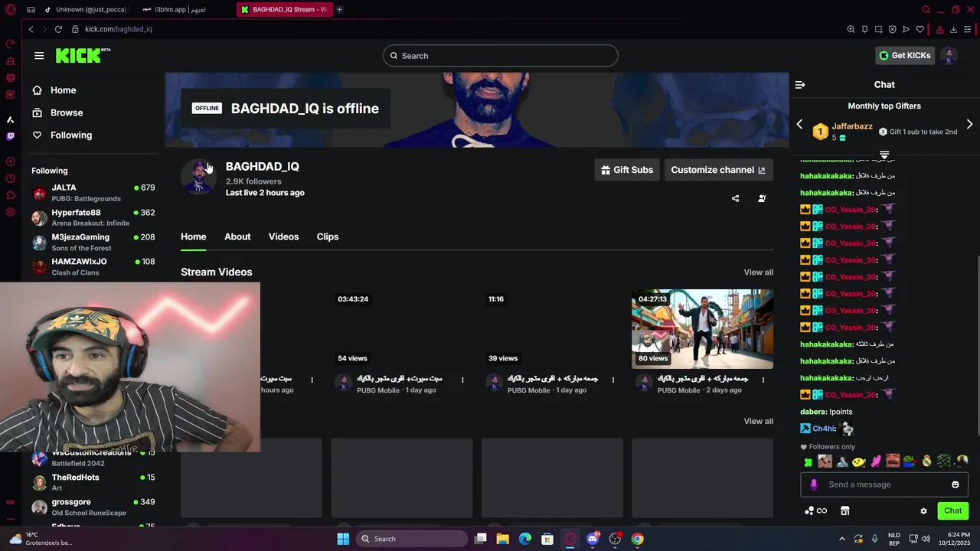Image resolution: width=980 pixels, height=551 pixels.
Task: Open Opera sidebar history clock icon
Action: pyautogui.click(x=10, y=178)
